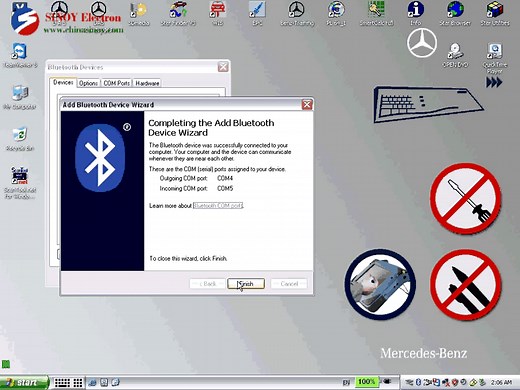Click the triple-arrow icon under QuickTime Player

494,82
